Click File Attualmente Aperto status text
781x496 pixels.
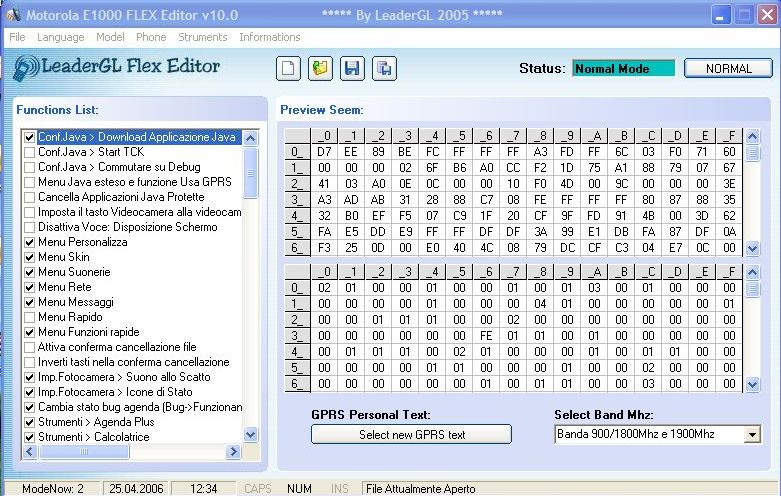click(x=420, y=489)
